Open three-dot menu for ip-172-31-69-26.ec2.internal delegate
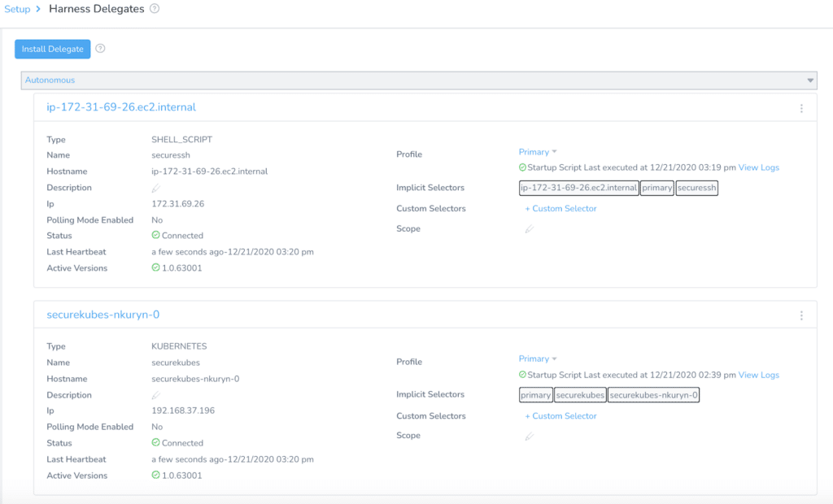833x504 pixels. pos(801,108)
